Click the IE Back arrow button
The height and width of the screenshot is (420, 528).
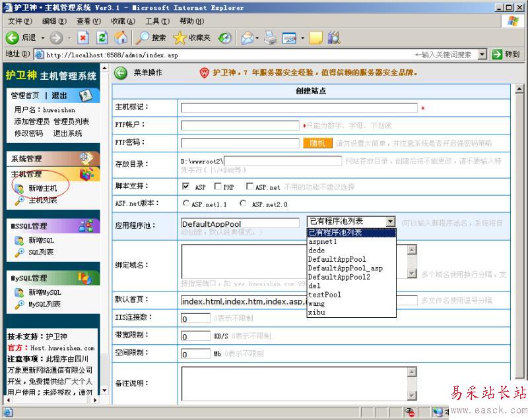[x=13, y=38]
